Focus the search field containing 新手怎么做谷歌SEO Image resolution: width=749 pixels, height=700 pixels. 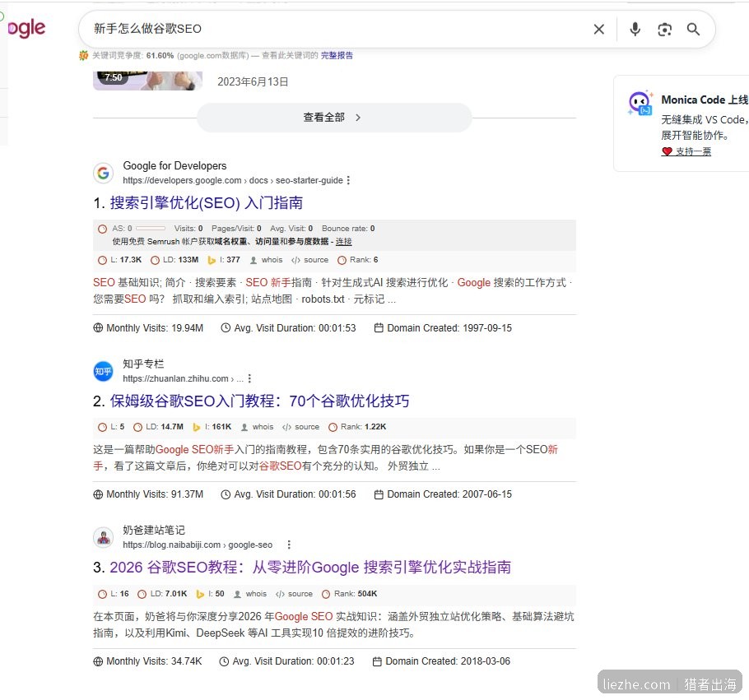(x=334, y=29)
